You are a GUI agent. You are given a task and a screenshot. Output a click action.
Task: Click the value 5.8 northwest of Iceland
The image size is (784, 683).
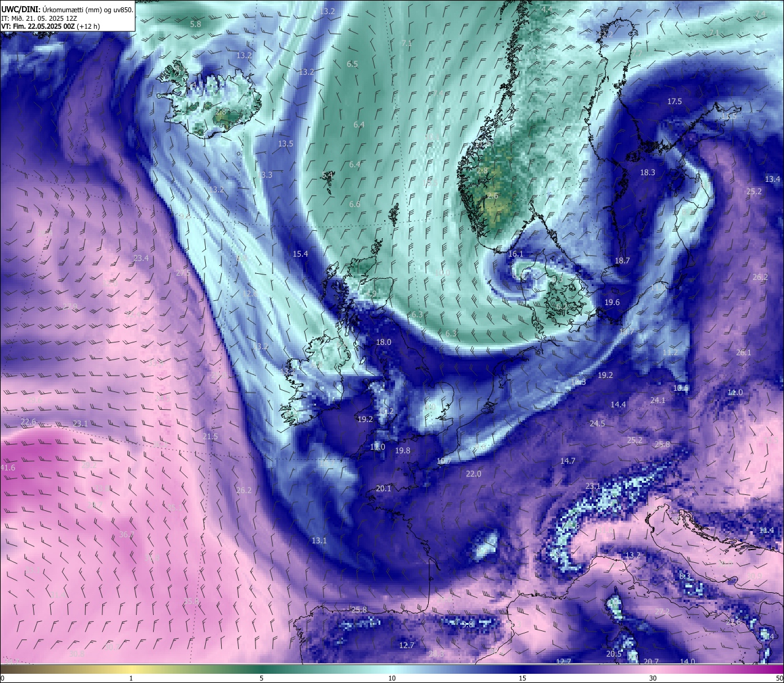click(195, 24)
